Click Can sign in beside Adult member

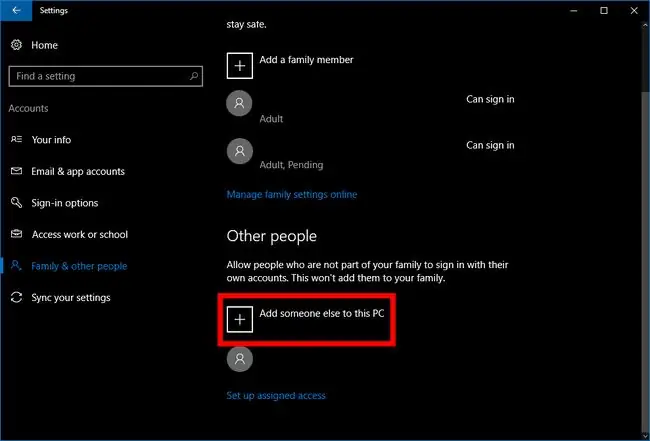coord(490,99)
